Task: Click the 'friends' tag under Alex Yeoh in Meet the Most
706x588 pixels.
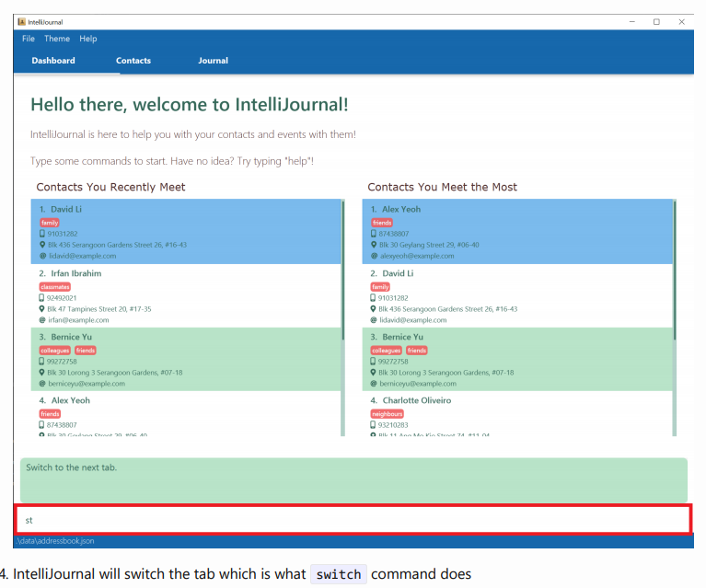Action: click(x=382, y=223)
